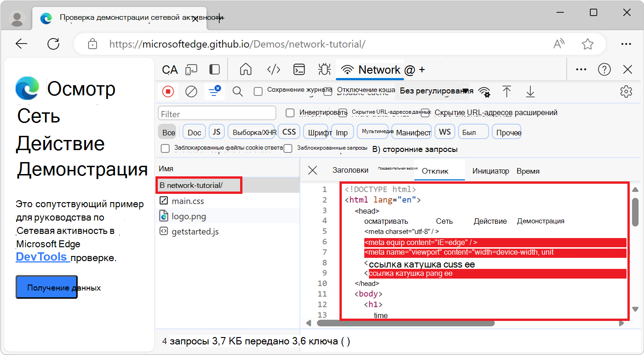Screen dimensions: 644x355
Task: Activate the Read aloud icon
Action: (x=559, y=44)
